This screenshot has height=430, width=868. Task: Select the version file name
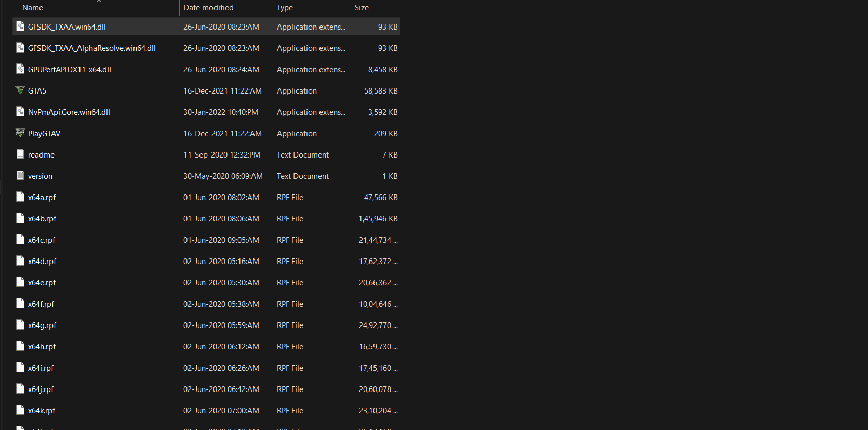(x=40, y=176)
